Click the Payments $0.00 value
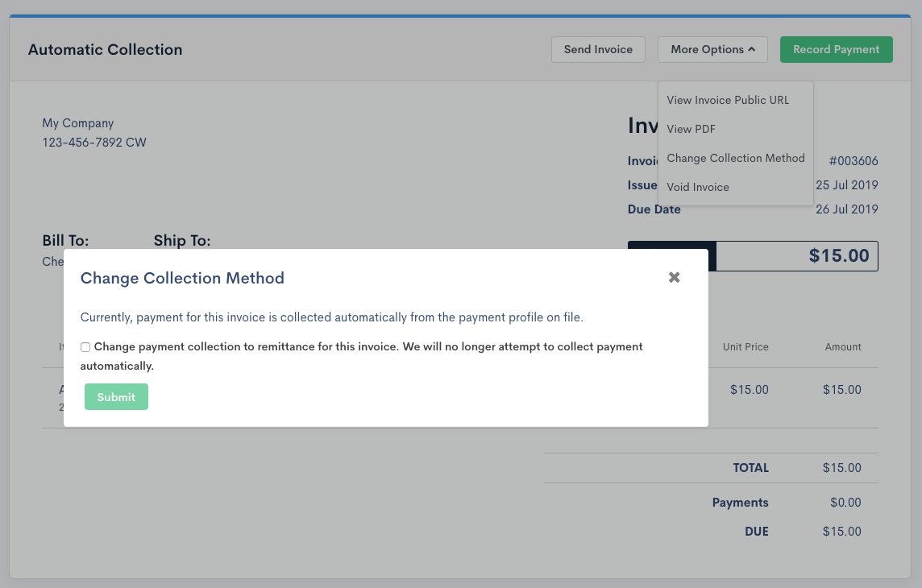 click(845, 503)
